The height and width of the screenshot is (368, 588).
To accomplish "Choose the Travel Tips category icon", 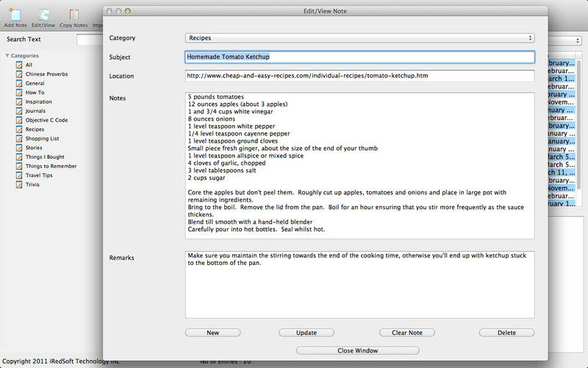I will [19, 175].
